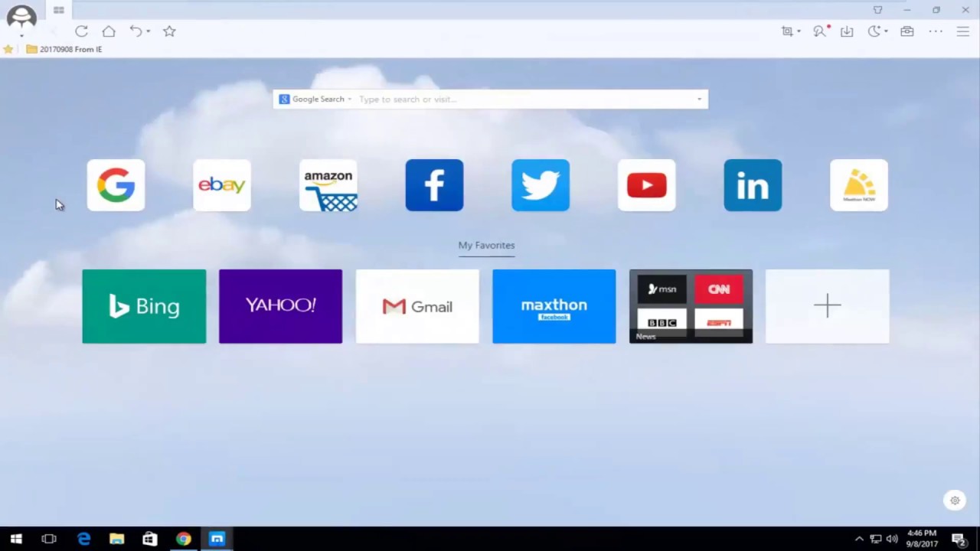Screen dimensions: 980x551
Task: Open the Bing favorite tile
Action: tap(144, 306)
